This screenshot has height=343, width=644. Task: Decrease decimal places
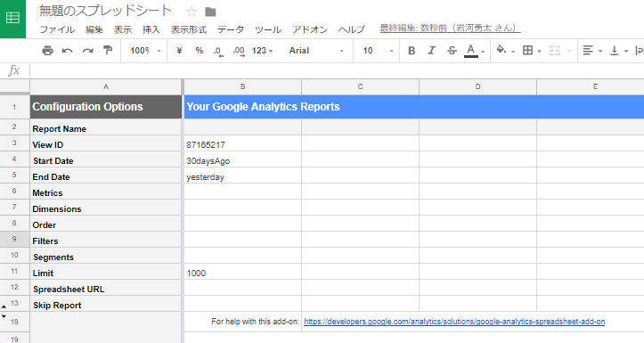[x=218, y=52]
